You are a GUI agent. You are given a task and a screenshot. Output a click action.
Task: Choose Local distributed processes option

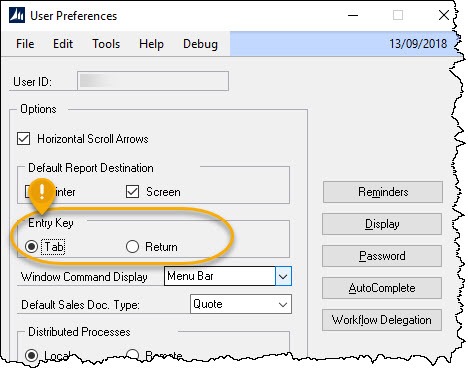point(32,355)
